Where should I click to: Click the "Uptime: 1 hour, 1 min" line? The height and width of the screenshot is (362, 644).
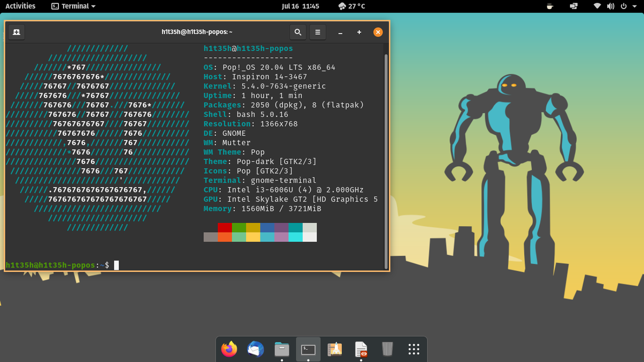click(253, 96)
